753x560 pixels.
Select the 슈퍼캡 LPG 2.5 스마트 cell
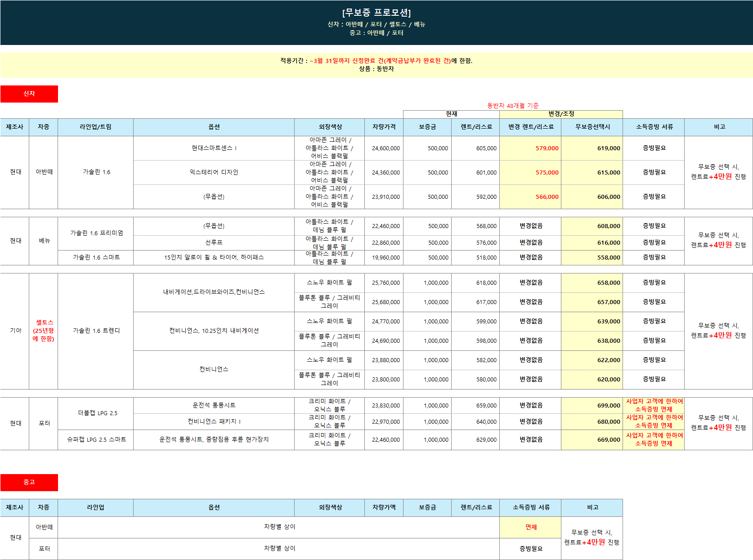(x=96, y=439)
